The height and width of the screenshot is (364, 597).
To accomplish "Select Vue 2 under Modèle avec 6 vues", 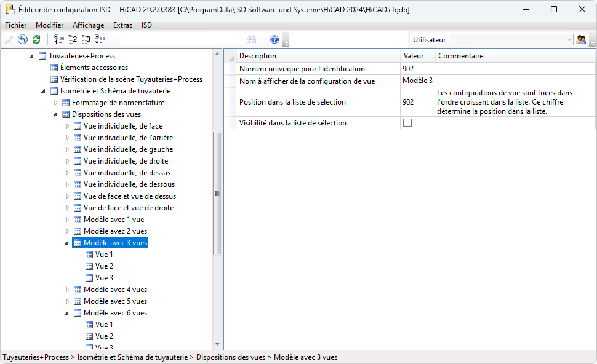I will (x=105, y=336).
